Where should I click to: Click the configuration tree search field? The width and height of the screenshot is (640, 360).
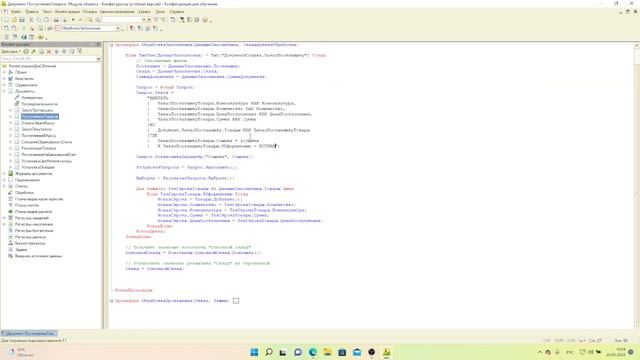(x=48, y=59)
